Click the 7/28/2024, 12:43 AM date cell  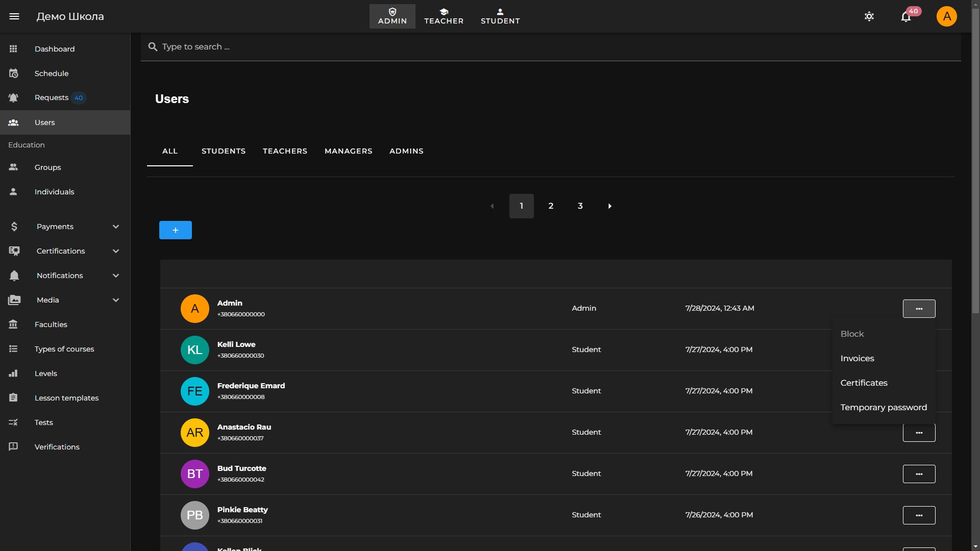(720, 308)
